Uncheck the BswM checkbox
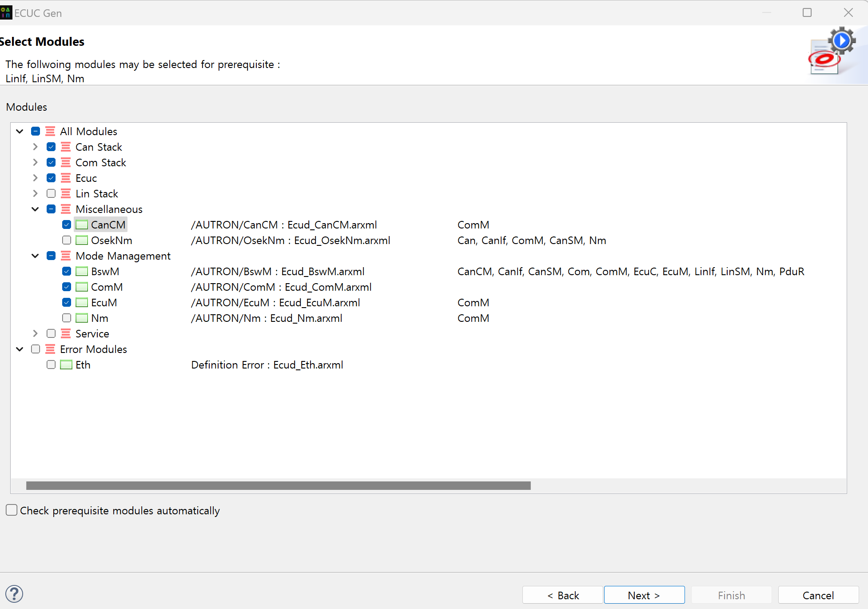The width and height of the screenshot is (868, 609). coord(67,271)
